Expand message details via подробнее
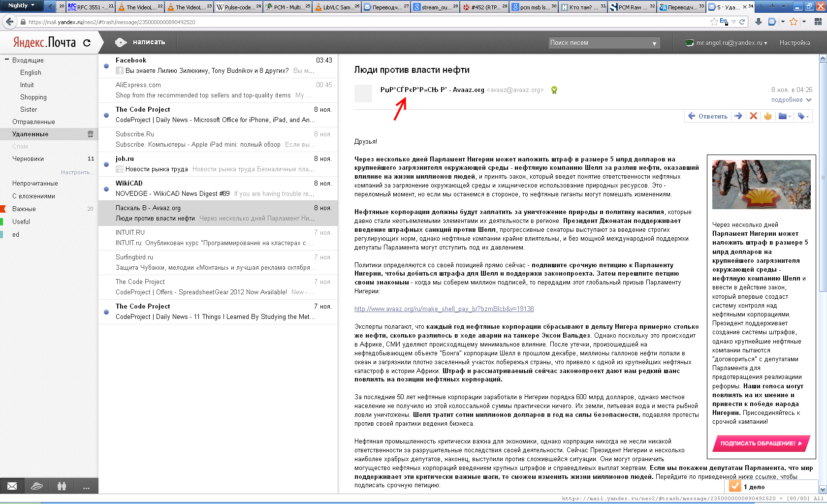The height and width of the screenshot is (504, 827). click(791, 100)
